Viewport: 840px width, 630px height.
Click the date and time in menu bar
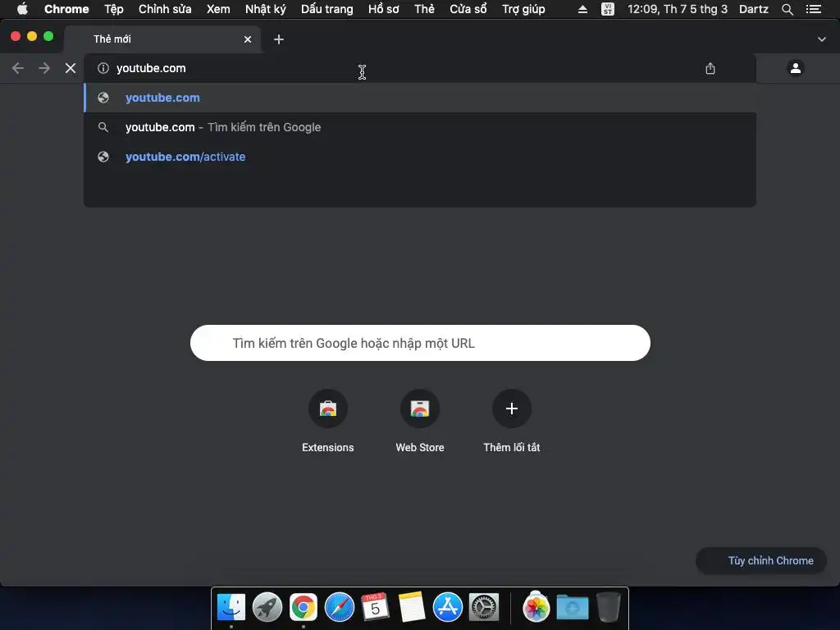pos(678,9)
